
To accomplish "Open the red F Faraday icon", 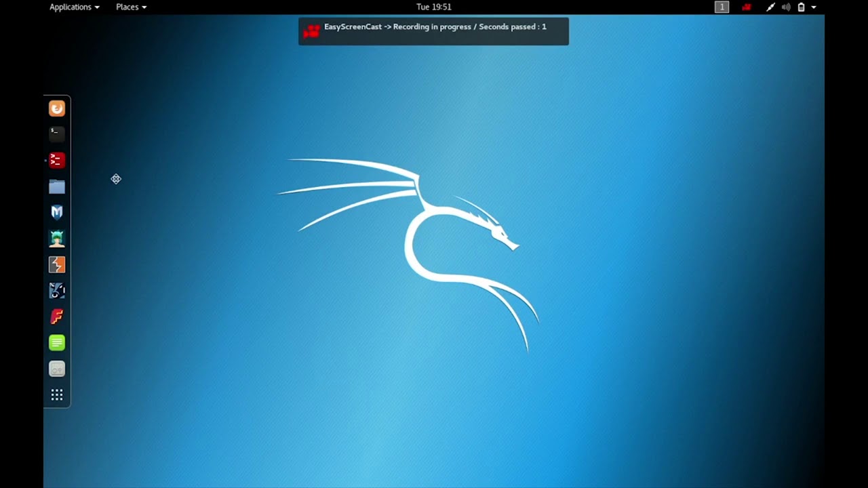I will [57, 317].
